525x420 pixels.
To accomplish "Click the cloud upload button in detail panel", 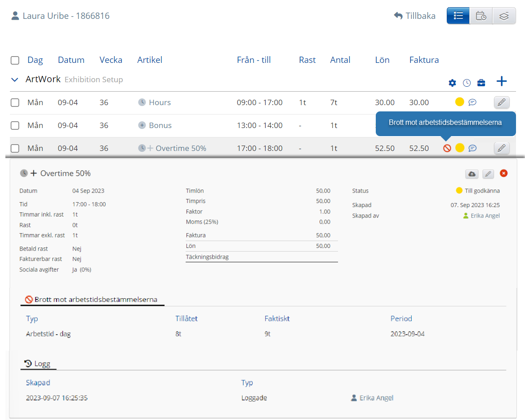I will click(x=472, y=174).
